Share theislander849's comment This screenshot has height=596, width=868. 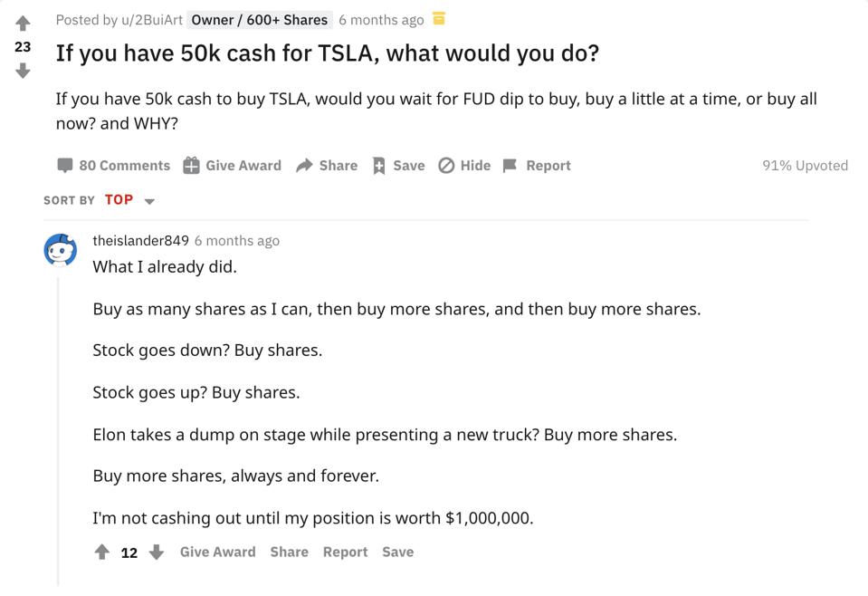tap(289, 552)
